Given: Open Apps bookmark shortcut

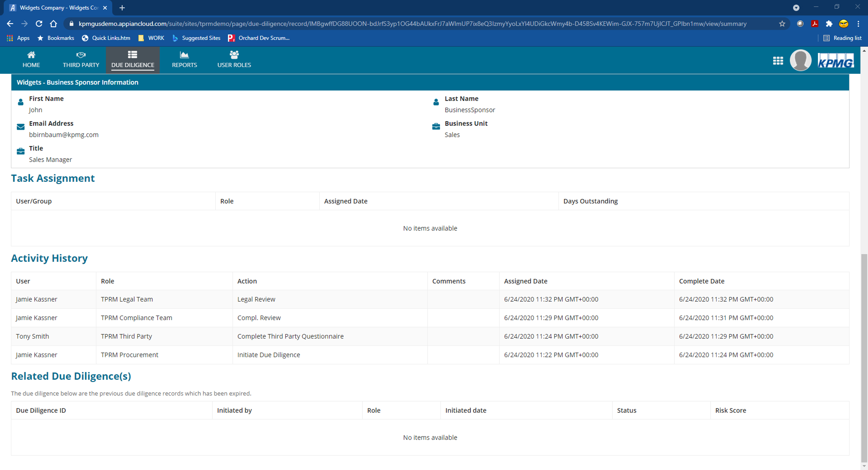Looking at the screenshot, I should (18, 38).
